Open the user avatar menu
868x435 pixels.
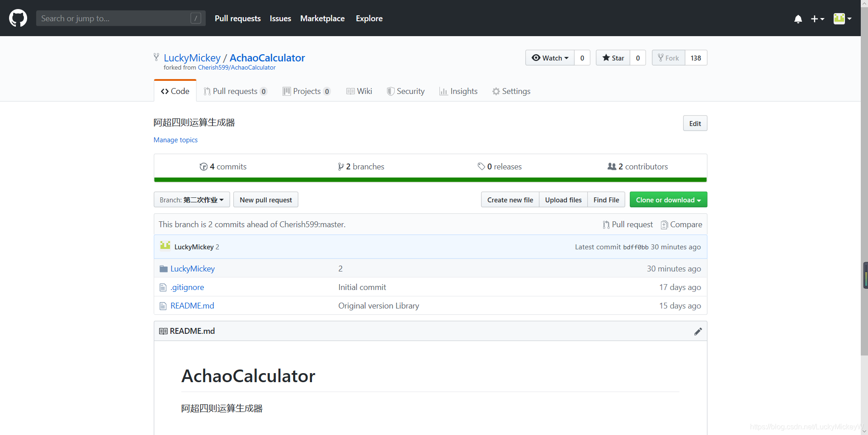843,19
